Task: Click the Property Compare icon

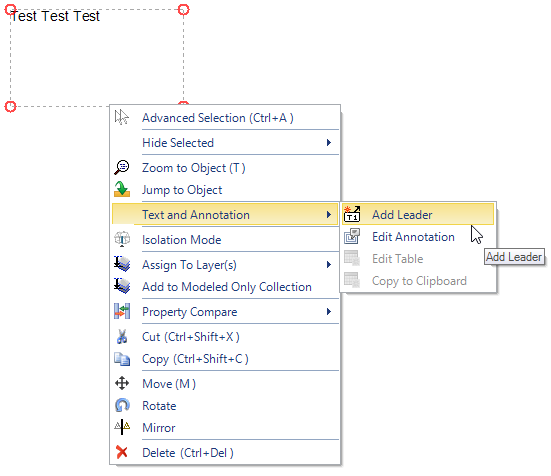Action: 122,311
